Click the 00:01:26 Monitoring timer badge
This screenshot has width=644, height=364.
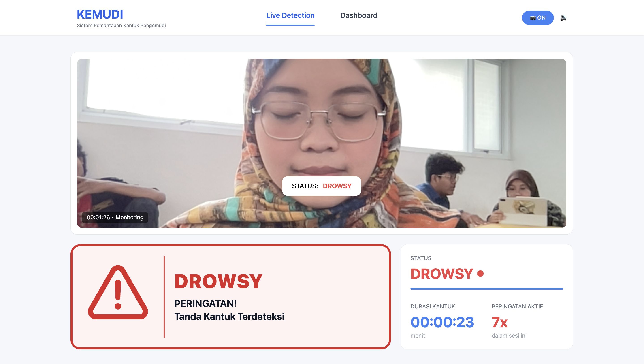point(115,217)
